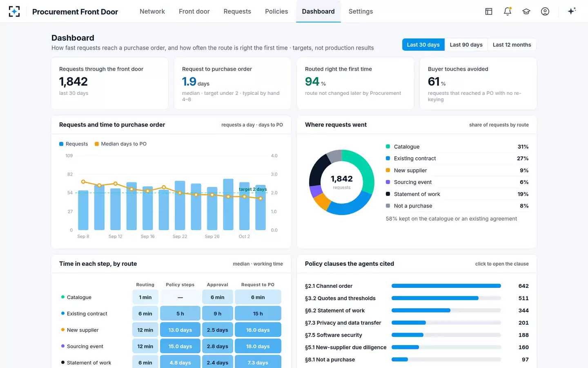This screenshot has height=368, width=588.
Task: Open the graduation cap learning icon
Action: [526, 11]
